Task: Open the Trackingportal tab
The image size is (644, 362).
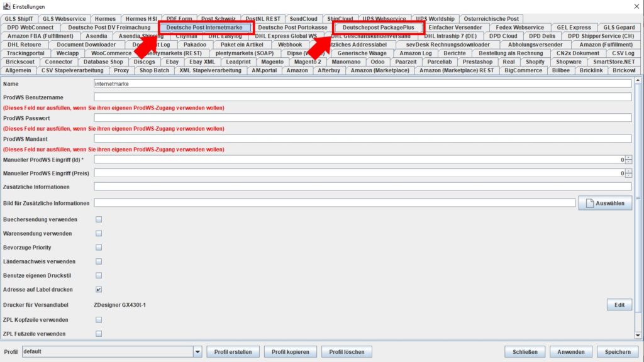Action: point(25,53)
